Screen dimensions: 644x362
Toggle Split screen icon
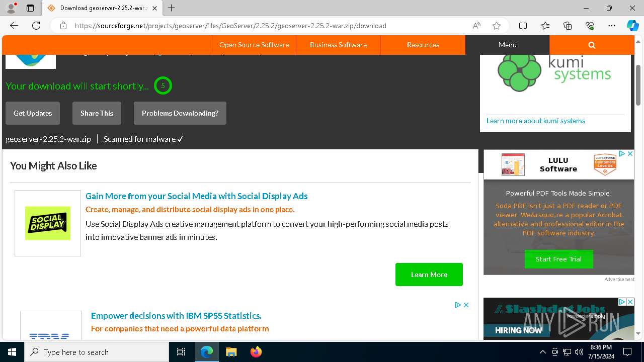coord(523,26)
